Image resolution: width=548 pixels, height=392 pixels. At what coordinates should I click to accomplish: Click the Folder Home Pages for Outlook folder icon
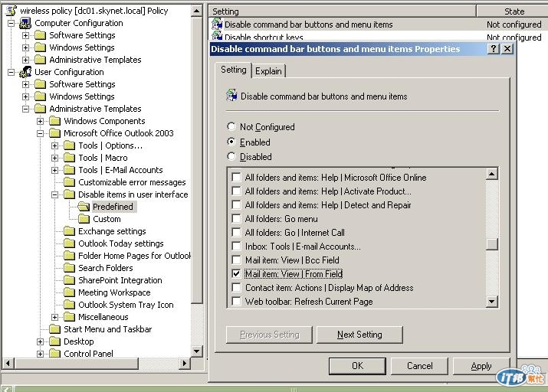pyautogui.click(x=69, y=256)
